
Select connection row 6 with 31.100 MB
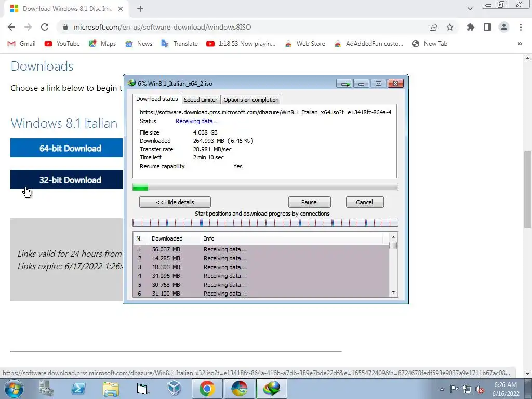[x=261, y=294]
